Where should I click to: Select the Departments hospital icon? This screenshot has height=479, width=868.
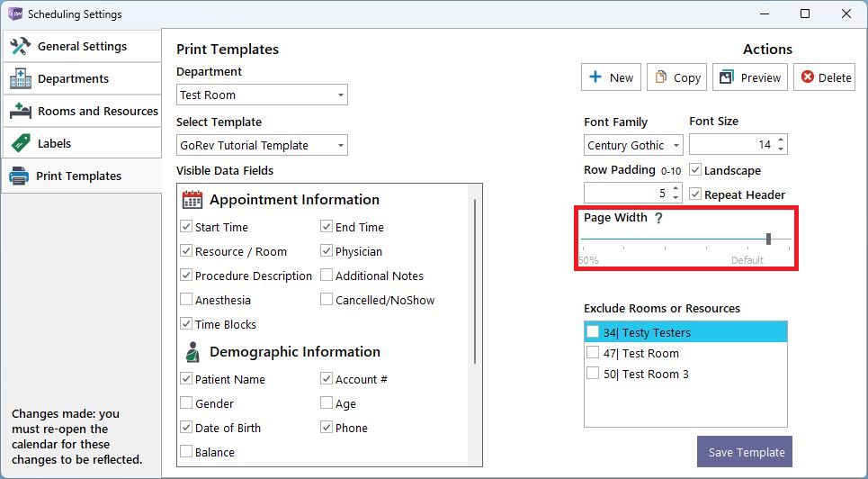point(21,78)
